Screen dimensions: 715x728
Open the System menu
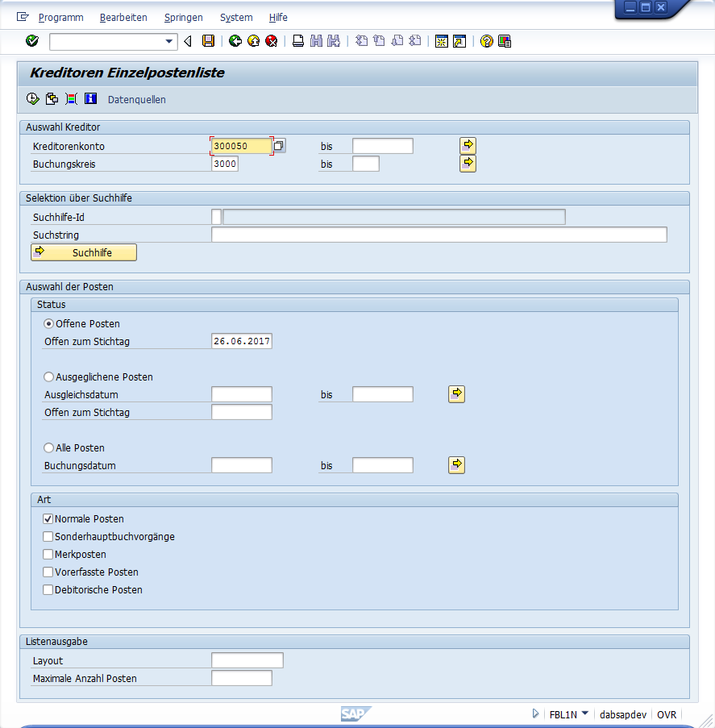point(236,17)
